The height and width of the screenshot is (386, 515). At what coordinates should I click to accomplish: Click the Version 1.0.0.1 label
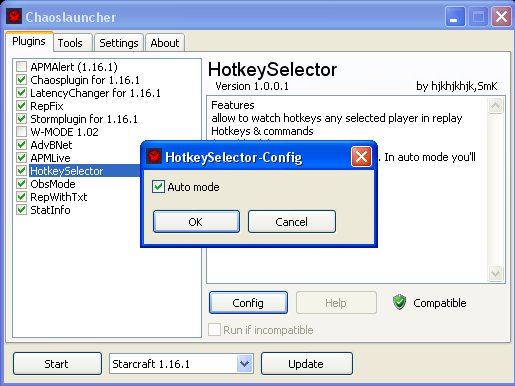252,86
